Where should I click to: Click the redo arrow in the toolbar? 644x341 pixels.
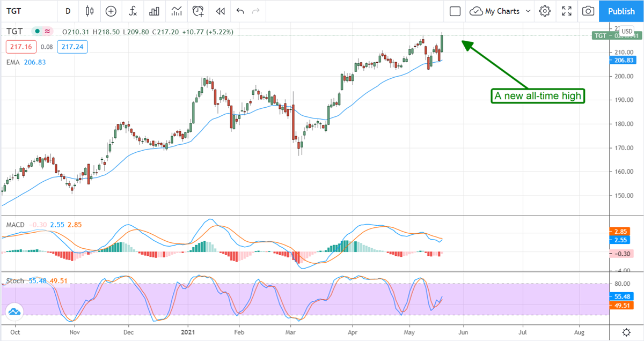coord(256,11)
